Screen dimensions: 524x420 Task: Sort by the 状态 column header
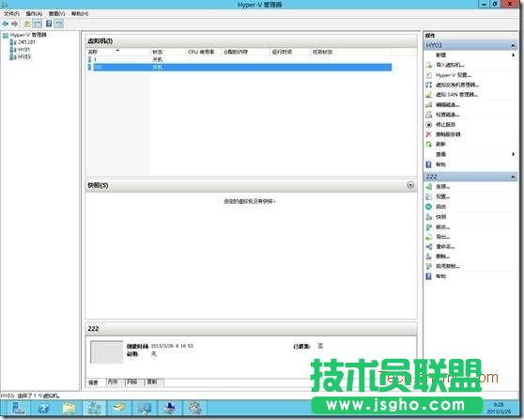(x=167, y=52)
